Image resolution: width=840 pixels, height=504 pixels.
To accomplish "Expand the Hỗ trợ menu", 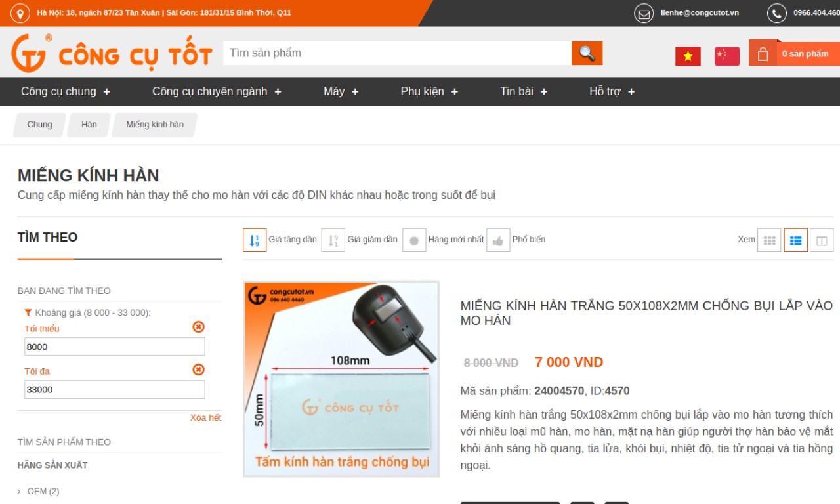I will 612,91.
